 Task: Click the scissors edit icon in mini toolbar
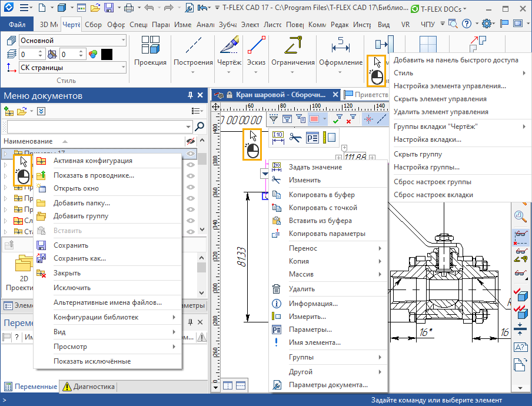(x=295, y=138)
